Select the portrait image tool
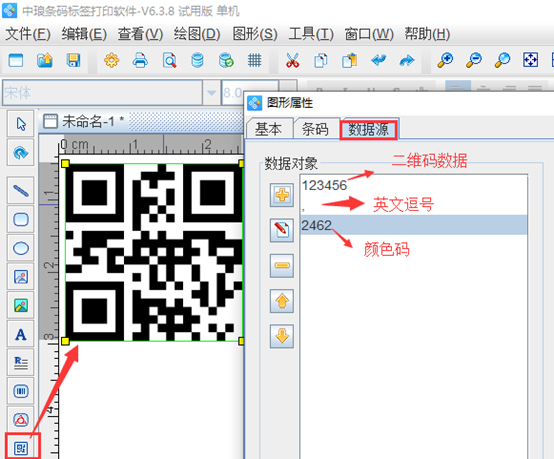This screenshot has height=459, width=554. point(21,277)
